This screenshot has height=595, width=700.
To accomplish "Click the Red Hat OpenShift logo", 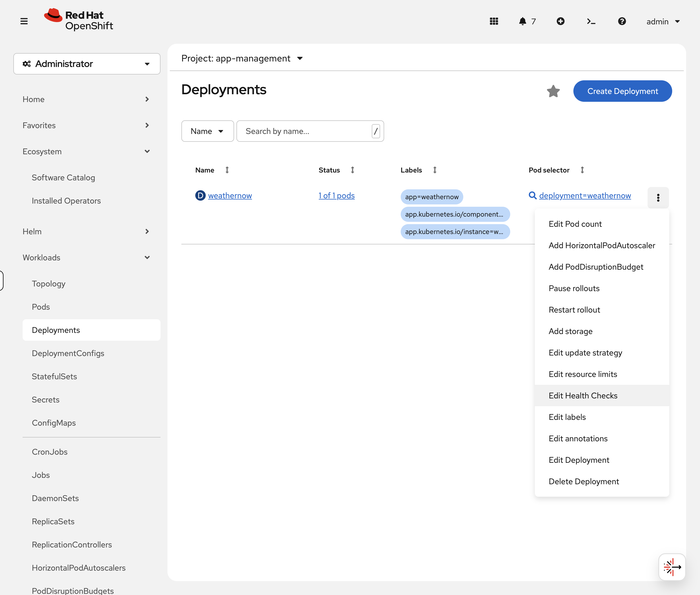I will coord(79,19).
